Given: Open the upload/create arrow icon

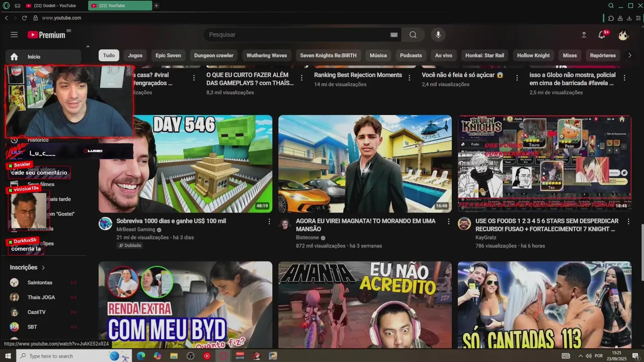Looking at the screenshot, I should coord(584,35).
